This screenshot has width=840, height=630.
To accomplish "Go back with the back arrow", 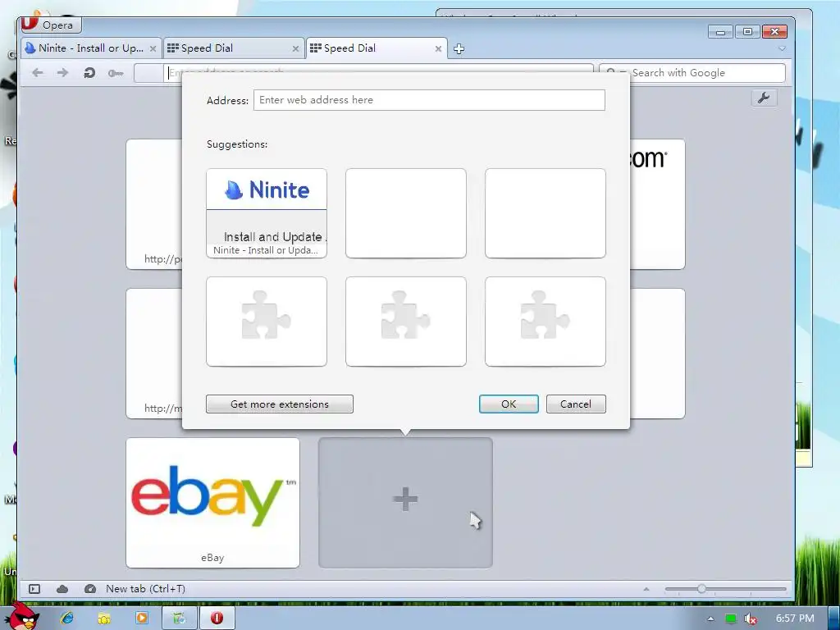I will tap(37, 72).
